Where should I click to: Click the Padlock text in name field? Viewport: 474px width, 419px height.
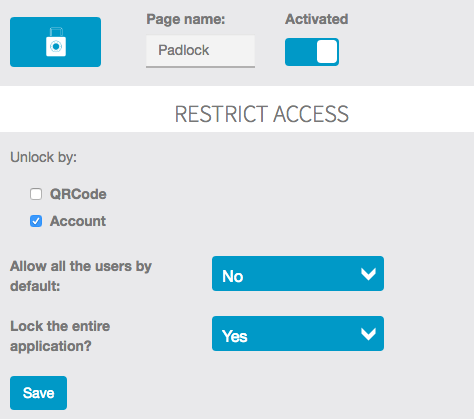tap(183, 50)
